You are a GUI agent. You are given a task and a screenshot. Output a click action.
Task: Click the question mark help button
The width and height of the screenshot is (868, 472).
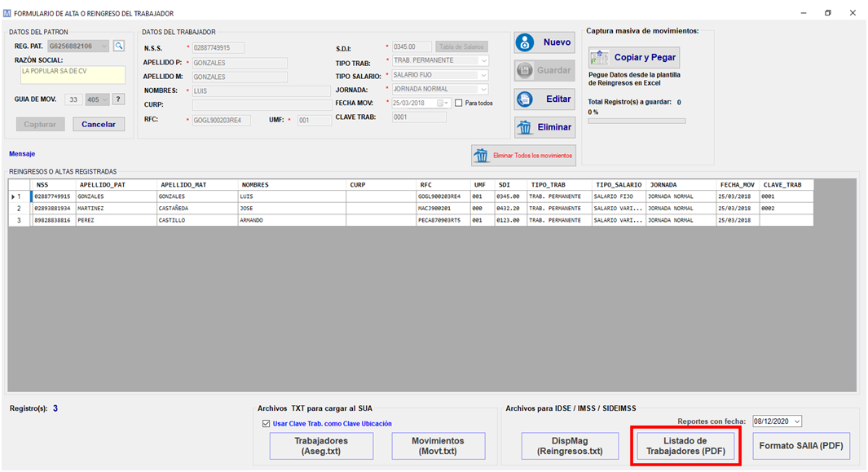tap(118, 99)
